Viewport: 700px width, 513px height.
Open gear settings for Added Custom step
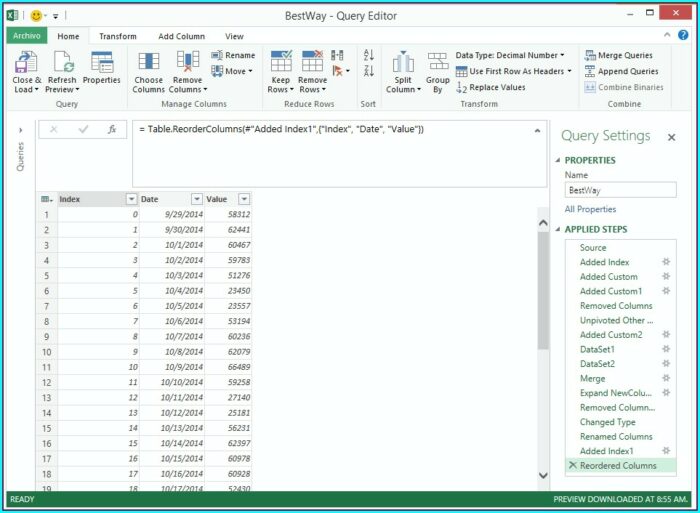click(666, 276)
